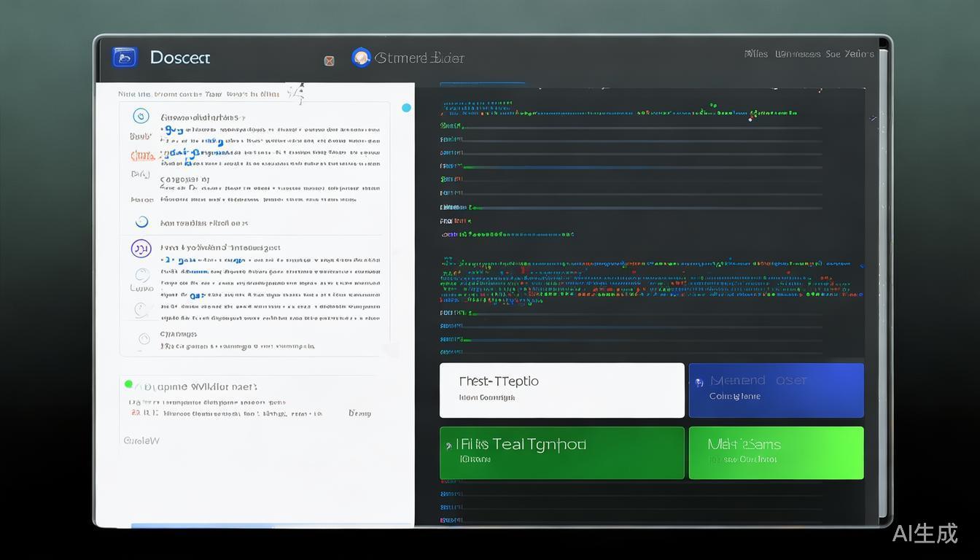Image resolution: width=980 pixels, height=560 pixels.
Task: Click the gray circle icon beside Cjnanmgs
Action: tap(144, 338)
